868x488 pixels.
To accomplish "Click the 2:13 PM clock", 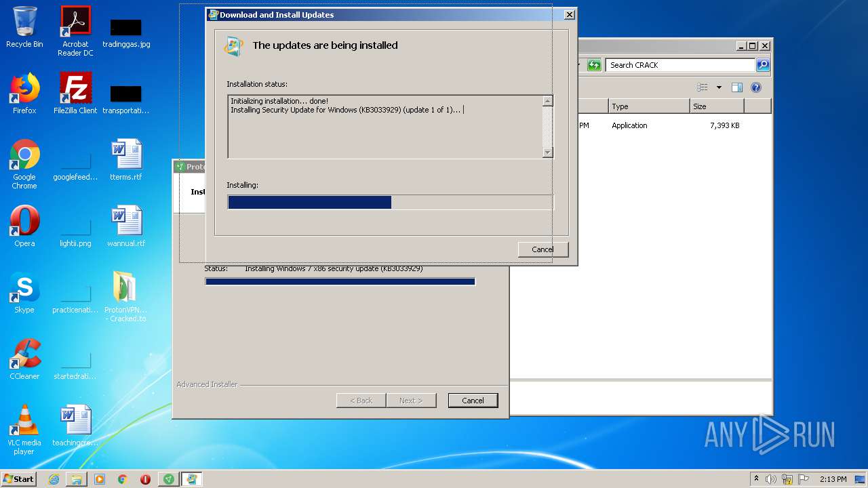I will (x=833, y=479).
